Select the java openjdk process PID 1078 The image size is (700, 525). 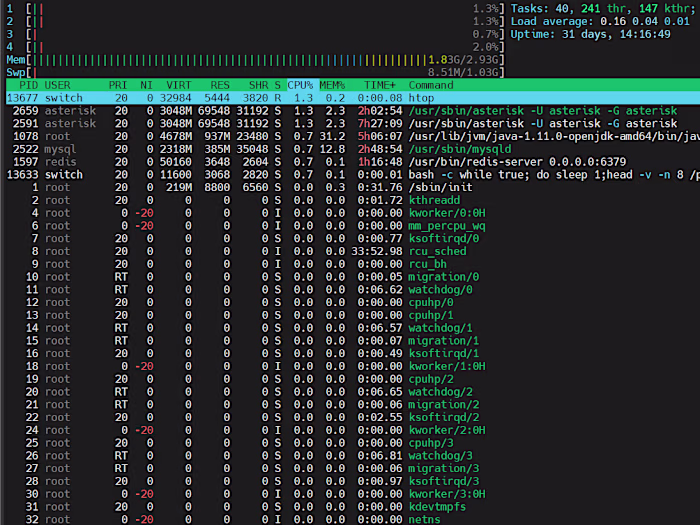tap(353, 136)
